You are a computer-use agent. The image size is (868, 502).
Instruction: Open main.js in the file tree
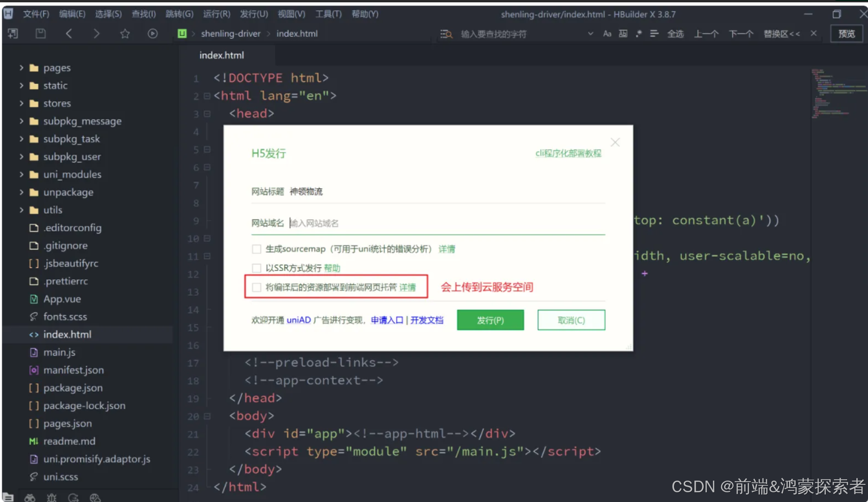[x=59, y=352]
